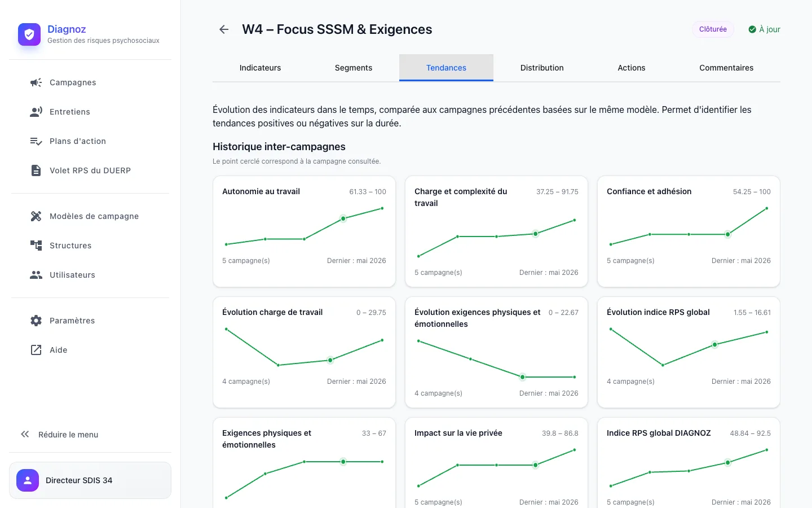Click the 1.55 – 16.61 range value

pyautogui.click(x=752, y=313)
